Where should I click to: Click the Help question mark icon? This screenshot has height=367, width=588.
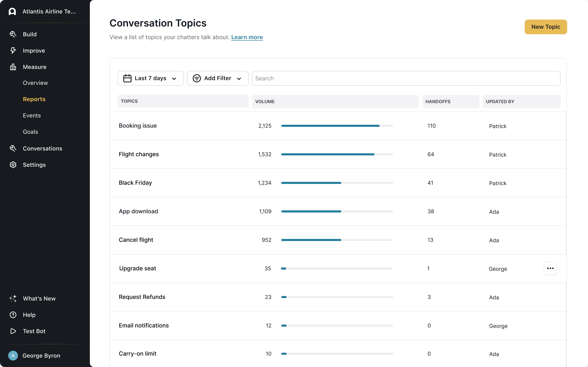[13, 315]
